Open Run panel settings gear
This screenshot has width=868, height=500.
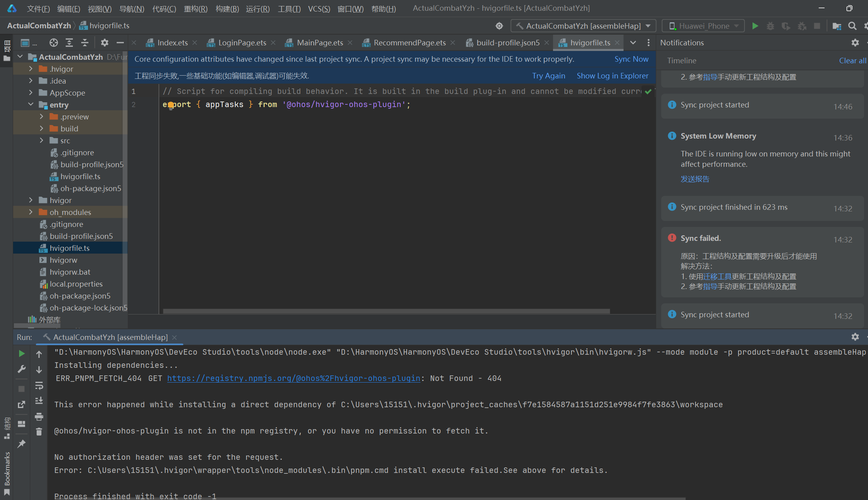tap(855, 337)
